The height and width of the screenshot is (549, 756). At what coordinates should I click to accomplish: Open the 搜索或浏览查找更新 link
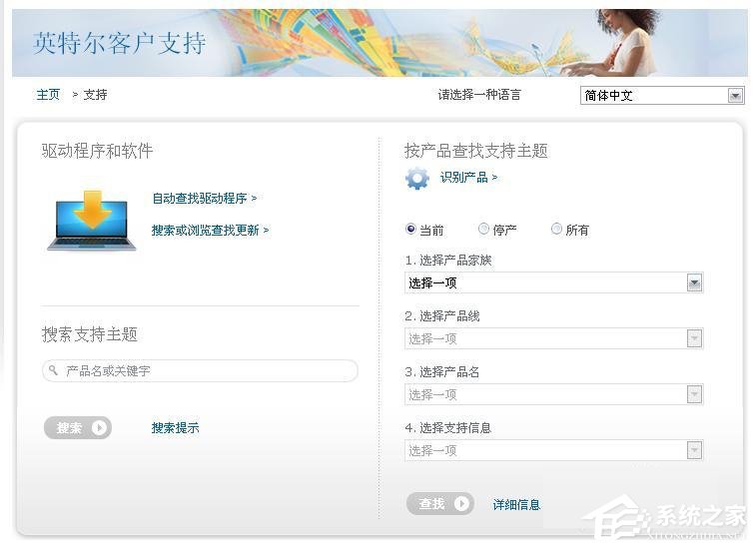coord(210,231)
